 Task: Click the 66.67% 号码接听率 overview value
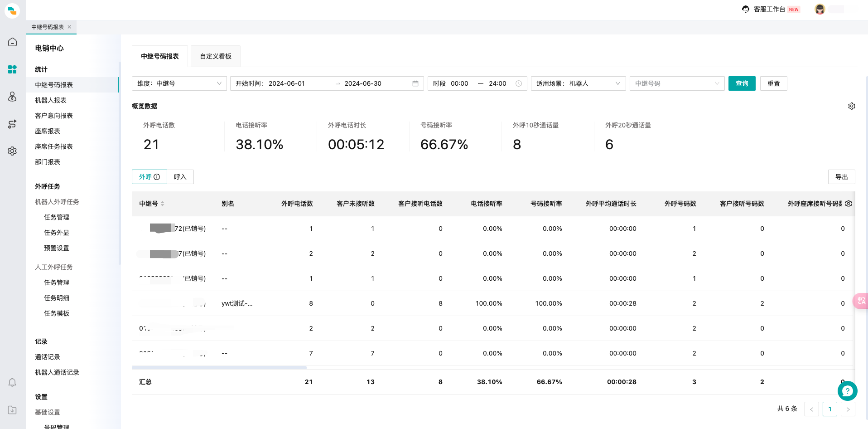(444, 145)
